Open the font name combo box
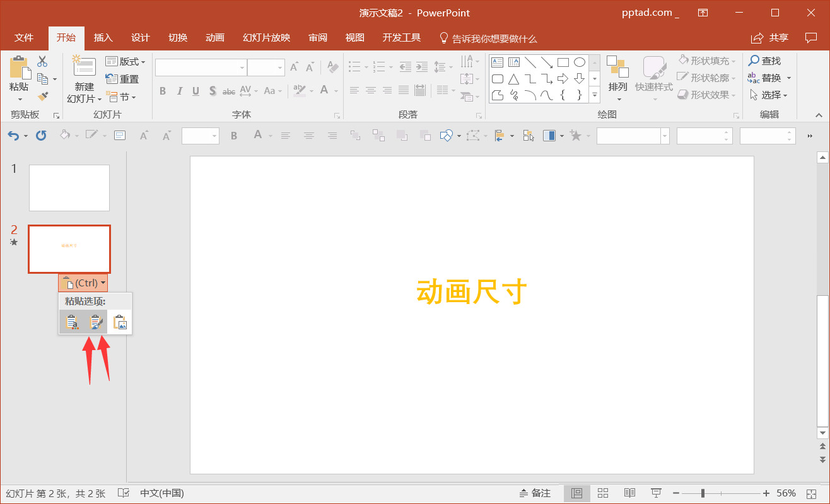The image size is (830, 504). tap(201, 67)
